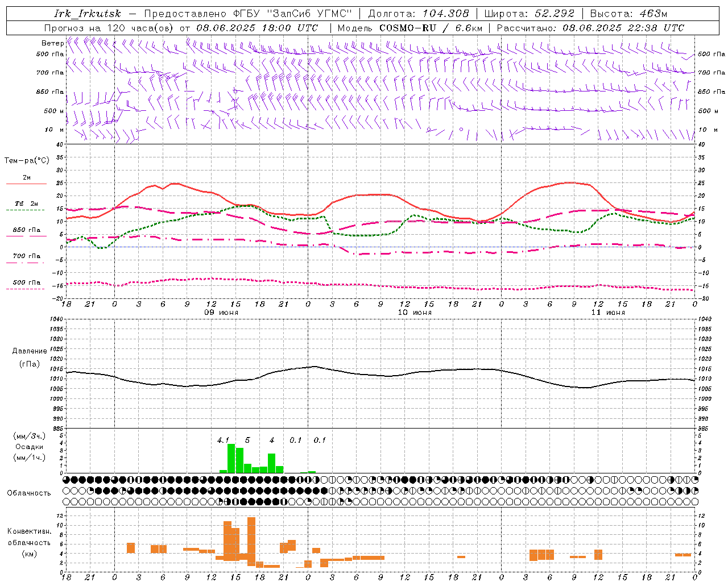This screenshot has height=582, width=728.
Task: Click the '09 июня' date label
Action: coord(221,313)
